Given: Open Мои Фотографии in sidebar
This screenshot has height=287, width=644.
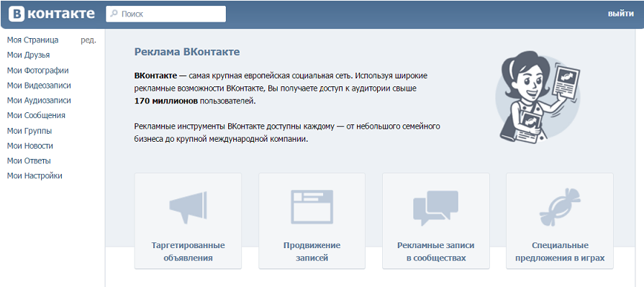Looking at the screenshot, I should tap(38, 70).
